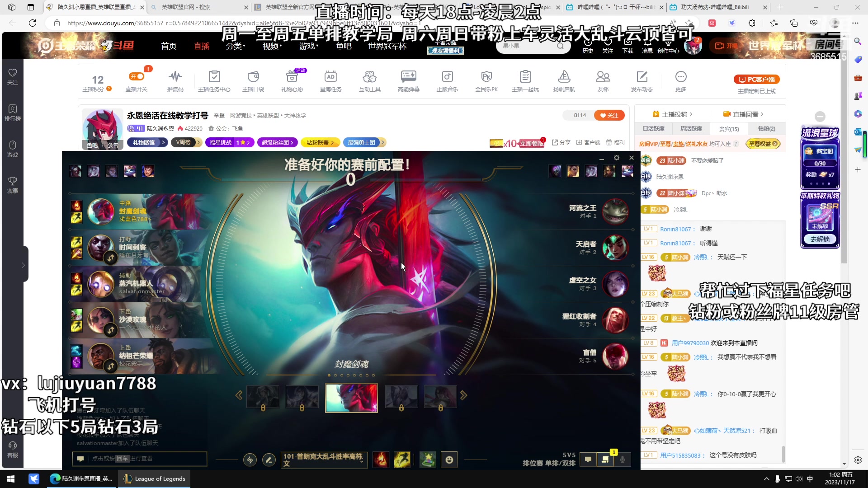Open the 礼物展馆 gift hall tag

tap(147, 142)
